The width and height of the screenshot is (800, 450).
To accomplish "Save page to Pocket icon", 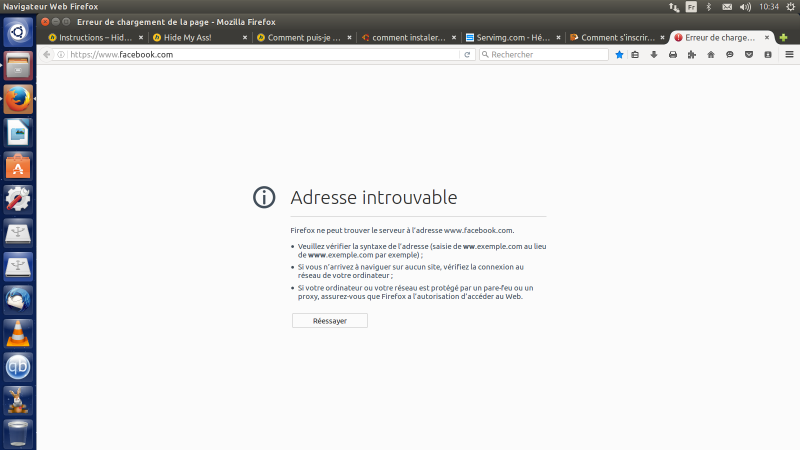I will coord(749,55).
